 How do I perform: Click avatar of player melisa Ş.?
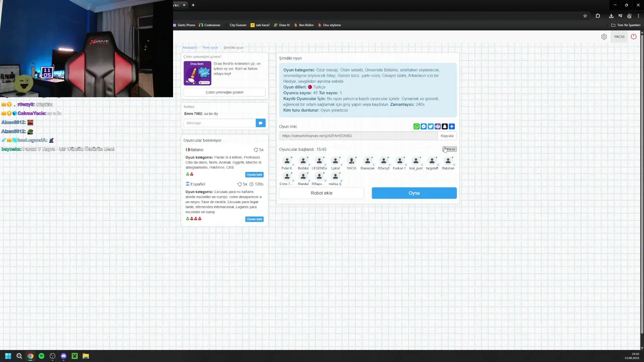335,176
